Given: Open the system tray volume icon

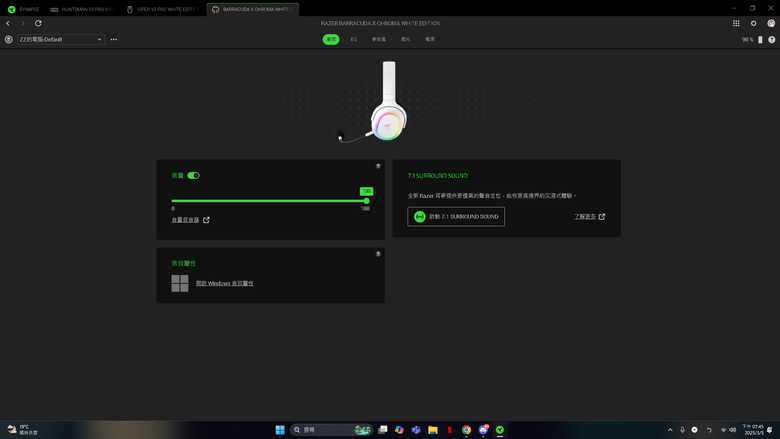Looking at the screenshot, I should pos(732,430).
